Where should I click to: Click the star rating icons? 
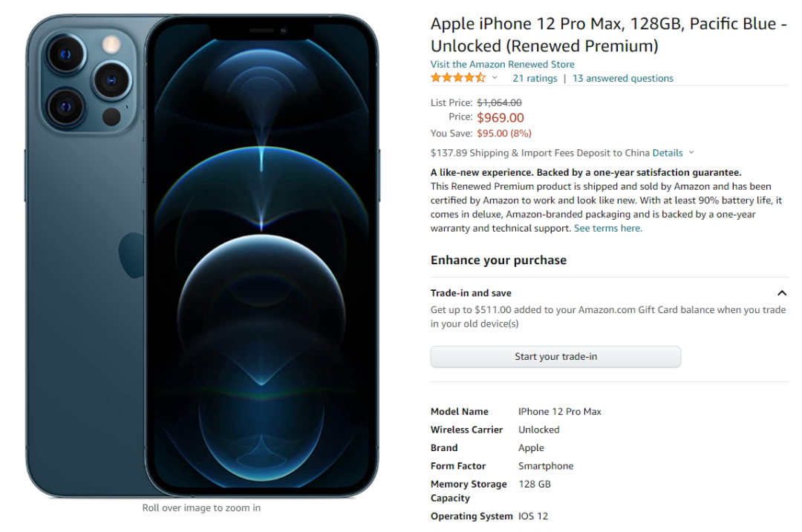click(458, 78)
